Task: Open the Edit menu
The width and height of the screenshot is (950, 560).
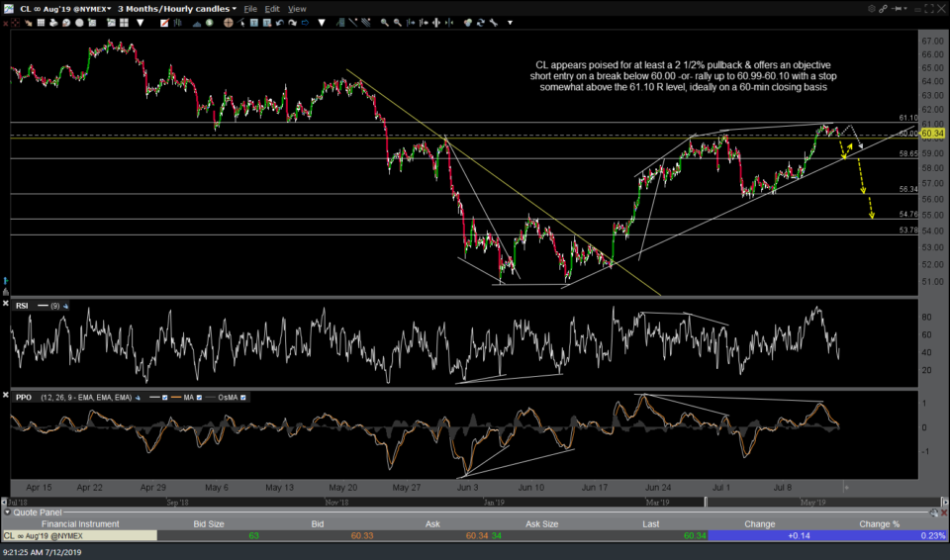Action: pyautogui.click(x=272, y=9)
